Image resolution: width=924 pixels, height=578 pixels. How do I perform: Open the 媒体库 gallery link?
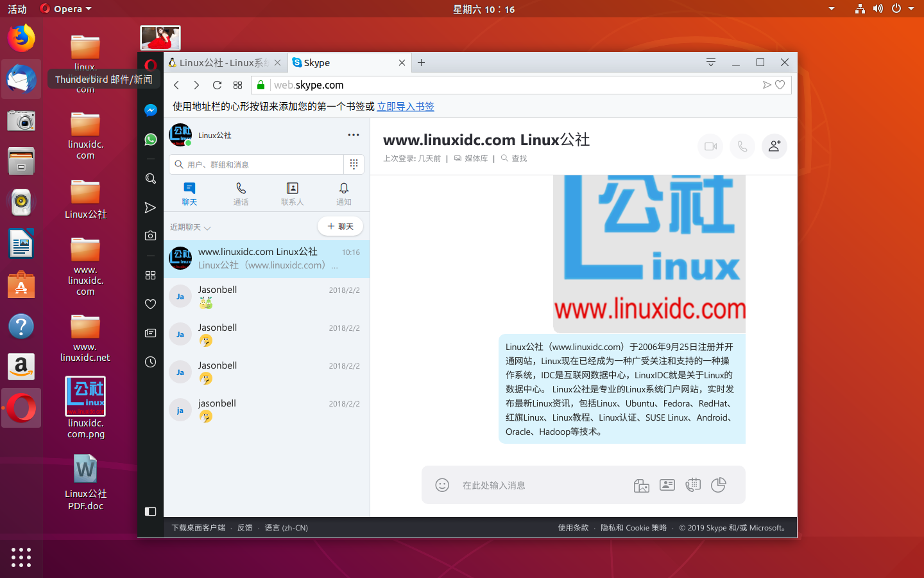coord(471,159)
